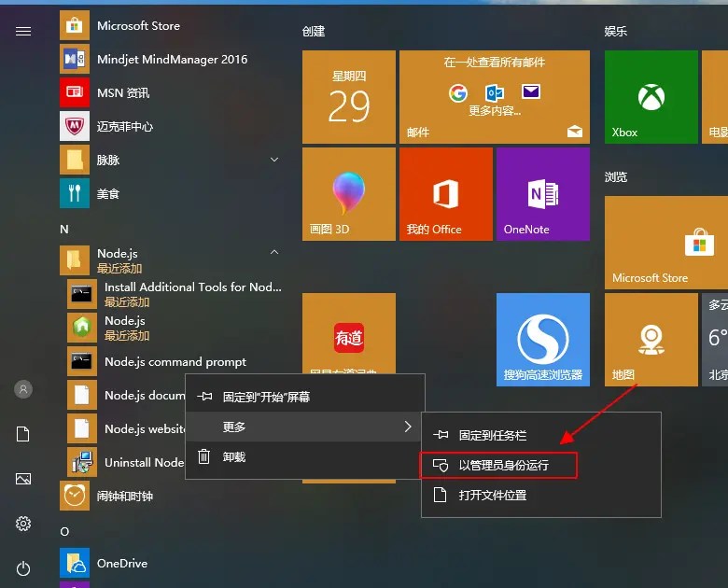The image size is (728, 588).
Task: Open 闹钟和时钟 alarm clock app icon
Action: pyautogui.click(x=75, y=496)
